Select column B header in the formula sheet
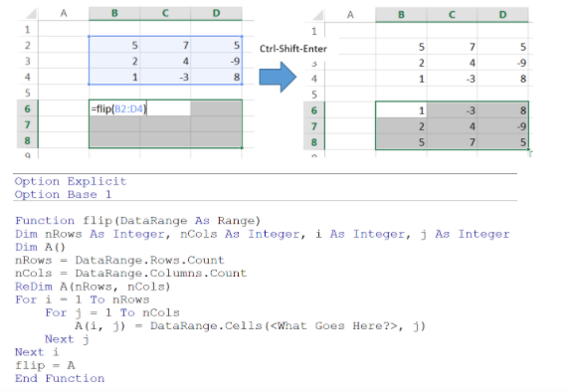The width and height of the screenshot is (570, 392). [x=114, y=14]
